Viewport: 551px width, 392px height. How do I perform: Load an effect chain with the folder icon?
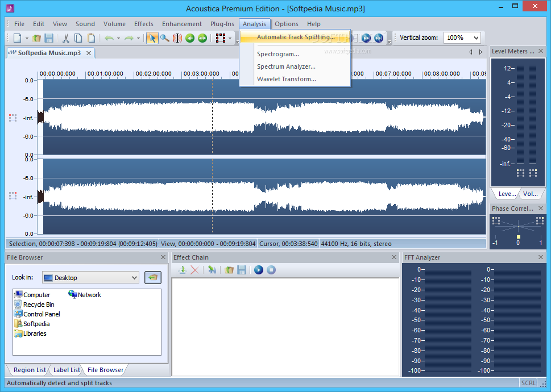229,270
